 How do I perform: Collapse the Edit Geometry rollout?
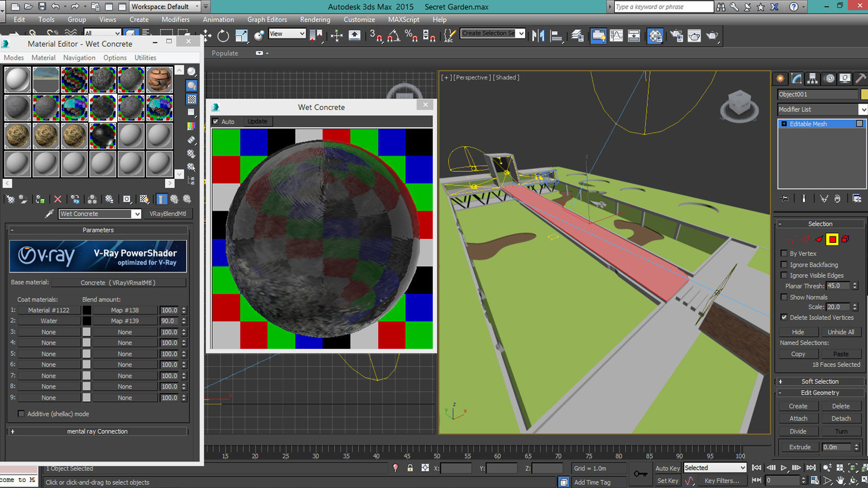[820, 393]
